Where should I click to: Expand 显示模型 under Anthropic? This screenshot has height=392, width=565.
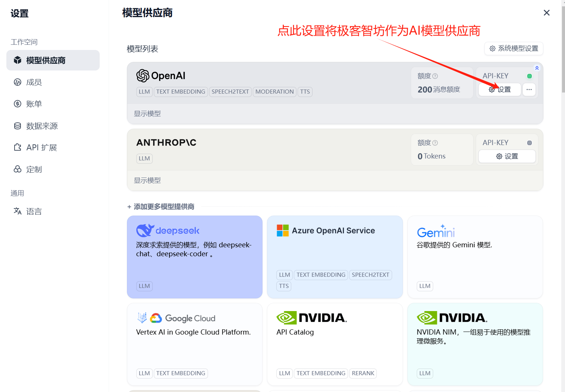click(148, 181)
